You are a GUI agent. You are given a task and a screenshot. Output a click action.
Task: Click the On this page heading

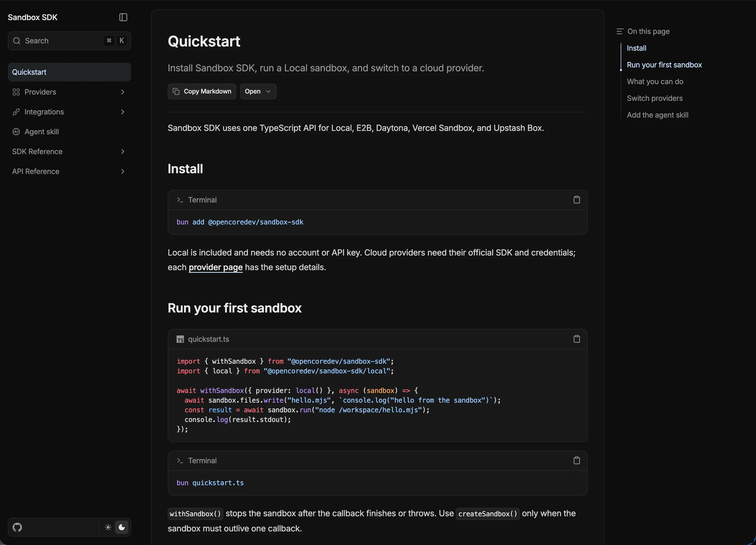(x=648, y=31)
